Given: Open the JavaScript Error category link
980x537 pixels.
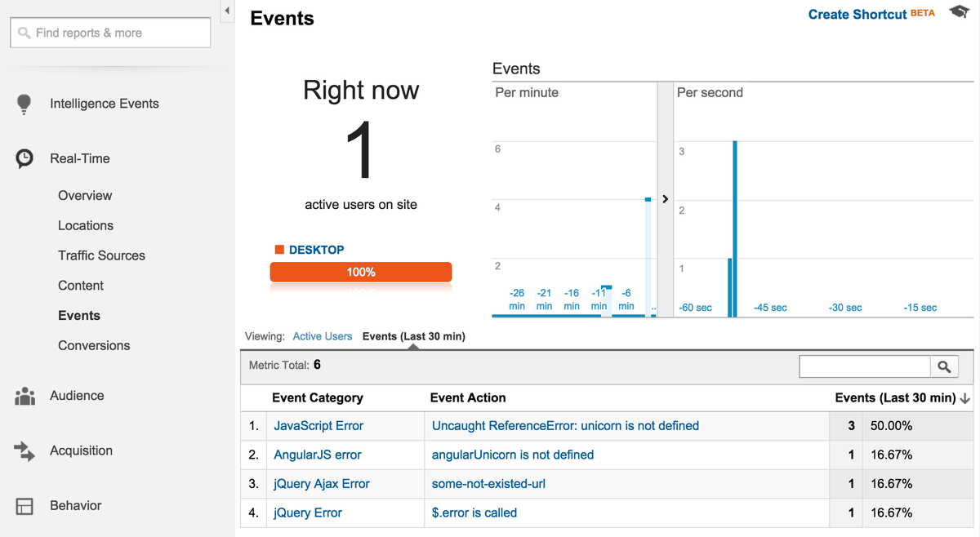Looking at the screenshot, I should click(318, 425).
